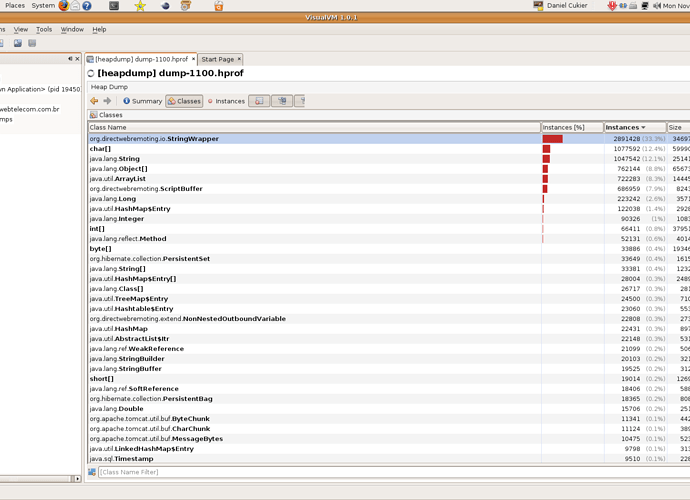Click the yellow star launcher icon
690x500 pixels.
[140, 6]
